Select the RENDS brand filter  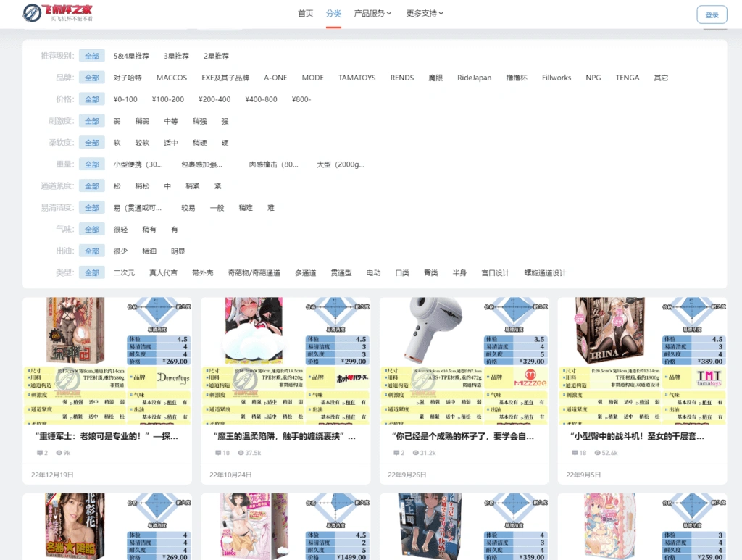(401, 78)
